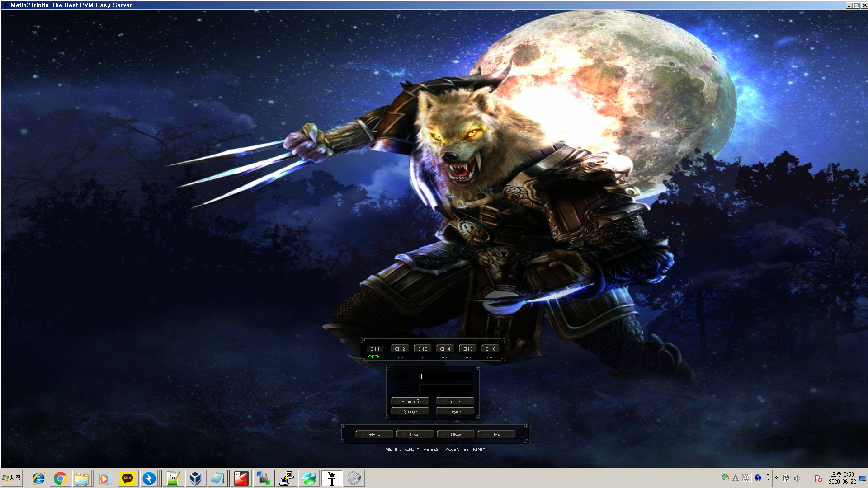Toggle the Hanja (漢) conversion button
The height and width of the screenshot is (488, 868).
[745, 478]
